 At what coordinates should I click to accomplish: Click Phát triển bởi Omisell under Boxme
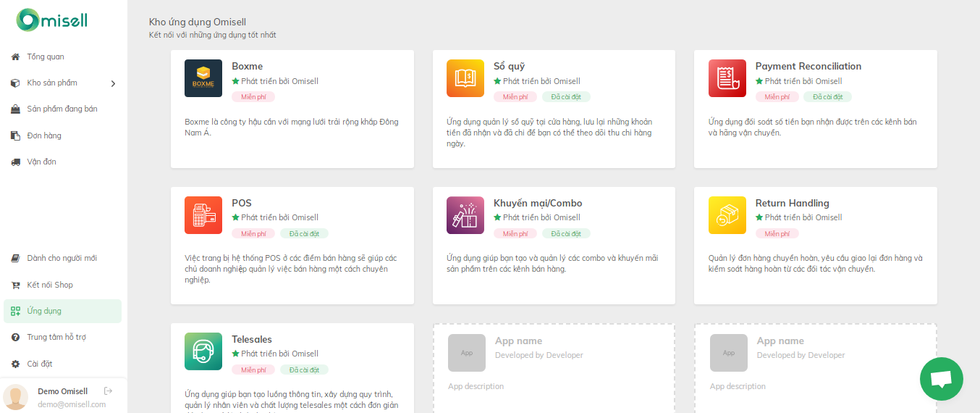[x=279, y=81]
